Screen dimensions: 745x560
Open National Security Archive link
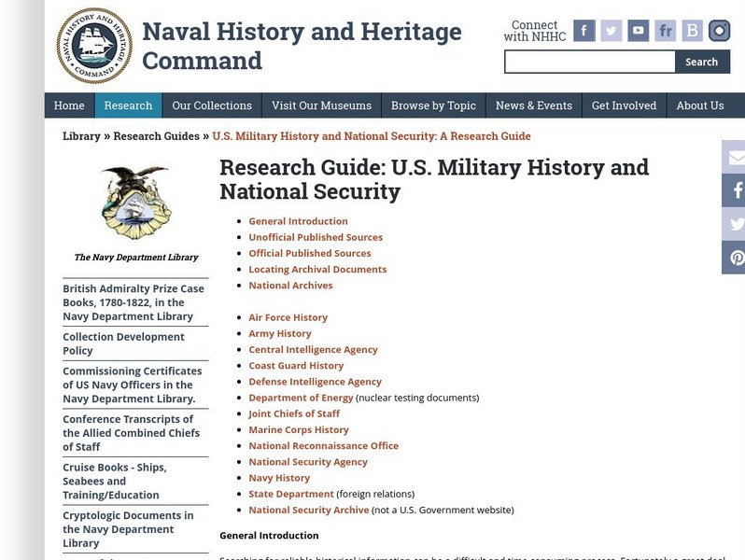coord(309,511)
